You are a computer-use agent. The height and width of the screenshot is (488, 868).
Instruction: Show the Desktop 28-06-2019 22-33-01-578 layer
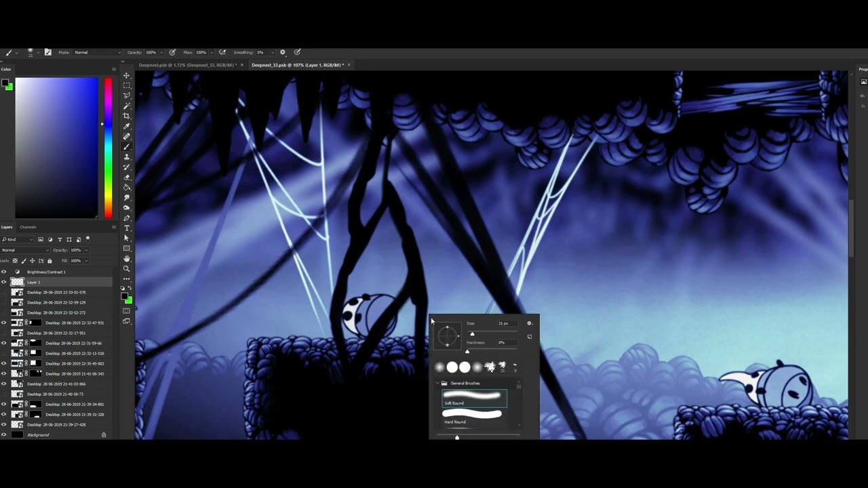pyautogui.click(x=3, y=292)
